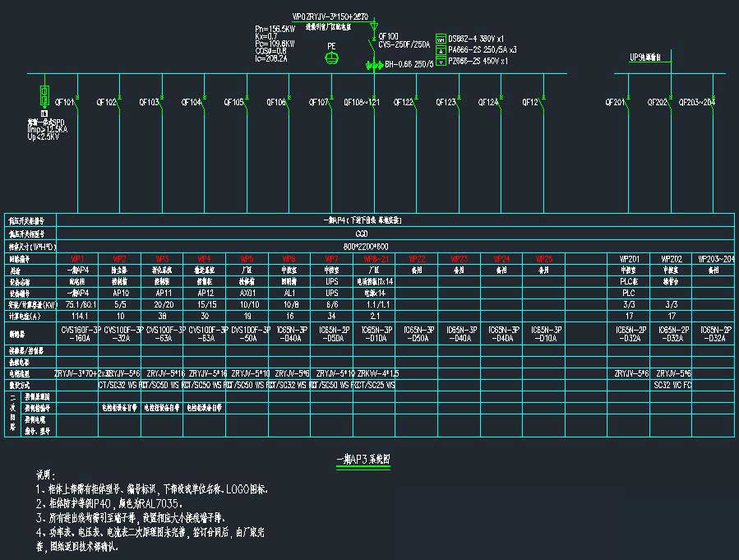Image resolution: width=739 pixels, height=560 pixels.
Task: Select the Iimp>12.5KA SPD text
Action: tap(47, 129)
